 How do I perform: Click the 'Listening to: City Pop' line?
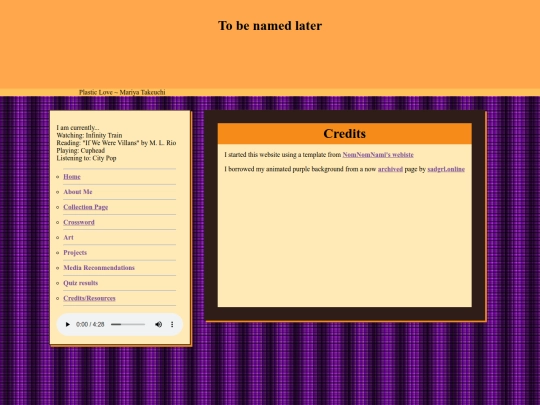pyautogui.click(x=86, y=158)
